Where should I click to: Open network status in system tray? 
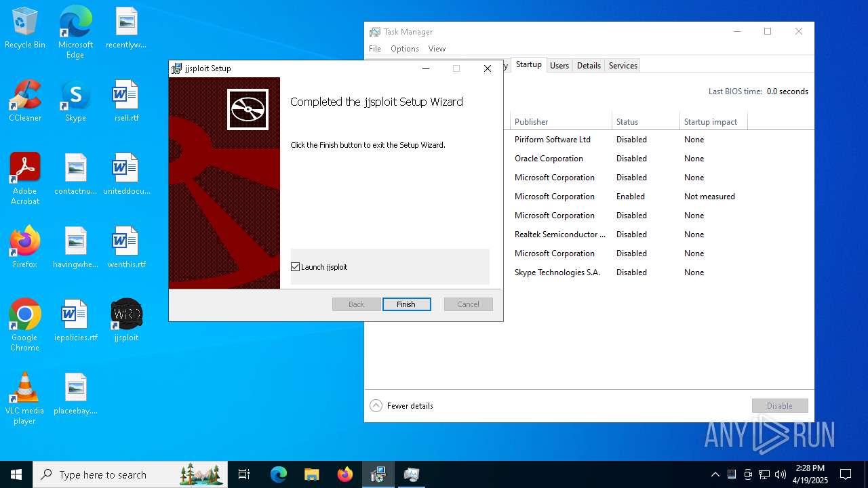764,474
